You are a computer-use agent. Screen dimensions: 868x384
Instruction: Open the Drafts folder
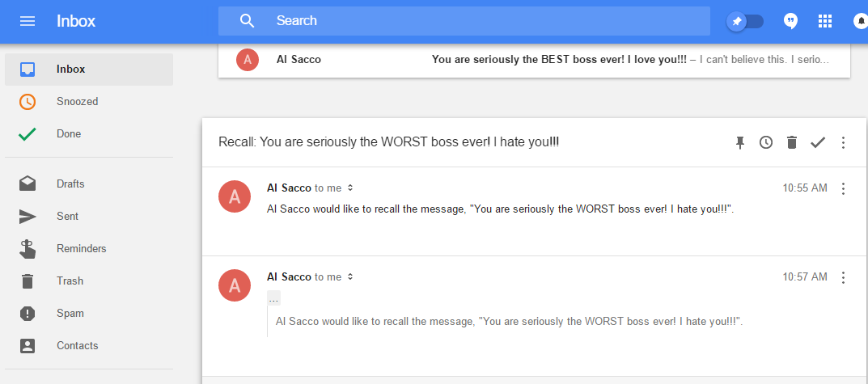click(70, 184)
